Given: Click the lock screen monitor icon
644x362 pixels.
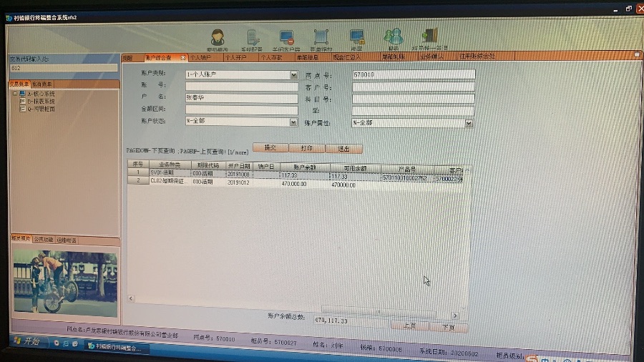Looking at the screenshot, I should 356,36.
